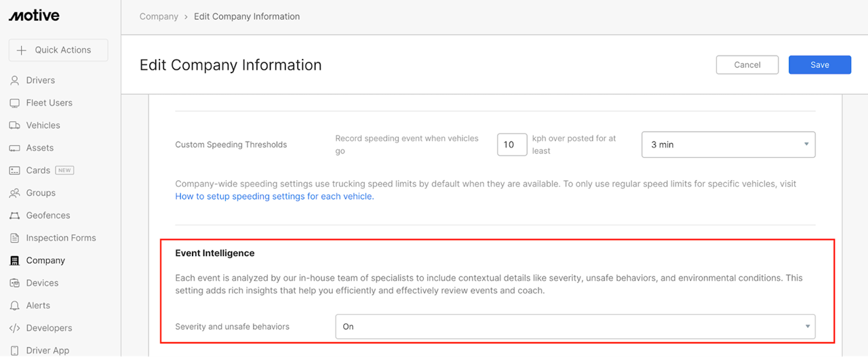
Task: Click the Developers code icon
Action: click(14, 328)
